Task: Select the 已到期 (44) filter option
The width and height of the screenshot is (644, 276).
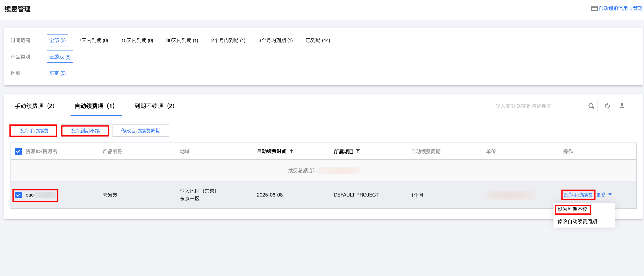Action: (x=318, y=40)
